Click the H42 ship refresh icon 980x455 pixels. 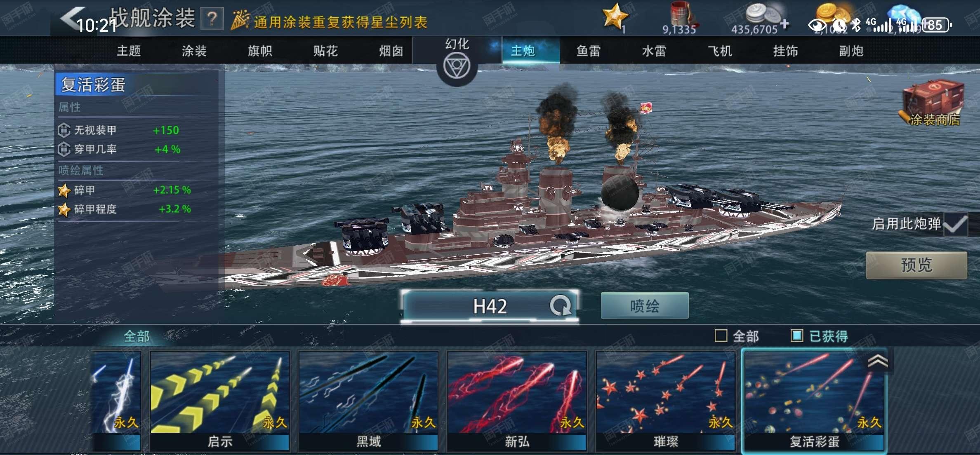coord(560,306)
